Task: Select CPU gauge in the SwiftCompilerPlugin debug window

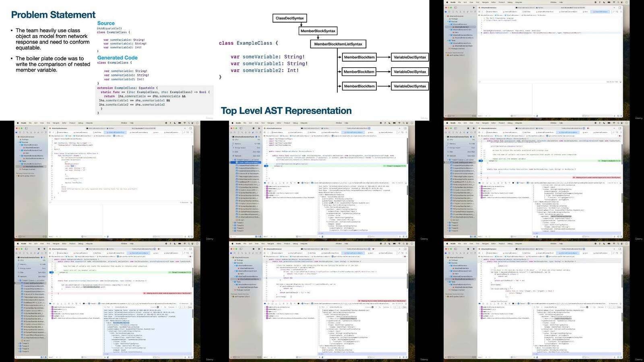Action: 246,140
